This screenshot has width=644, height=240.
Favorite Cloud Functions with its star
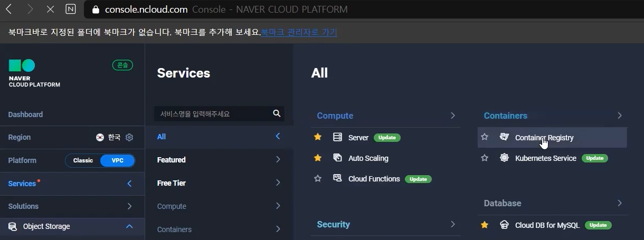click(318, 178)
